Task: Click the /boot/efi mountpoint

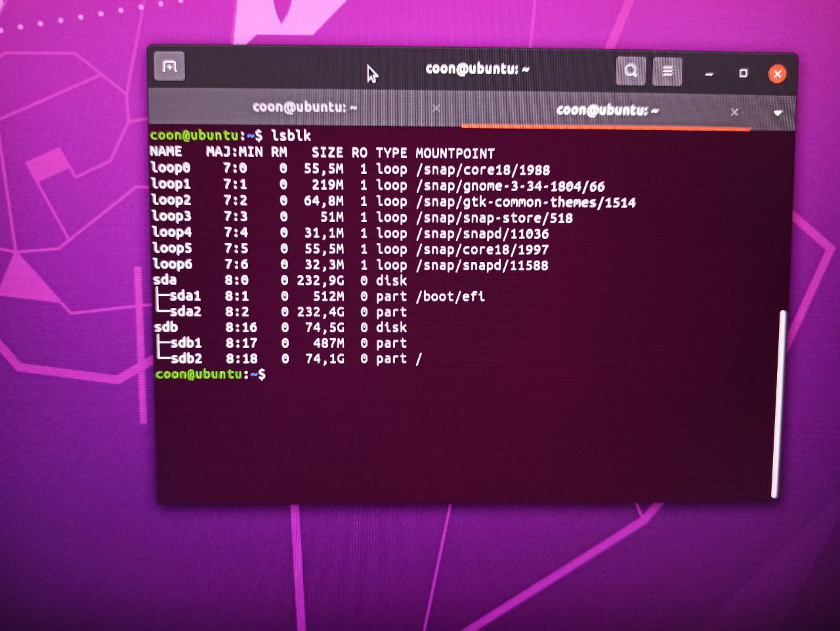Action: [x=451, y=296]
